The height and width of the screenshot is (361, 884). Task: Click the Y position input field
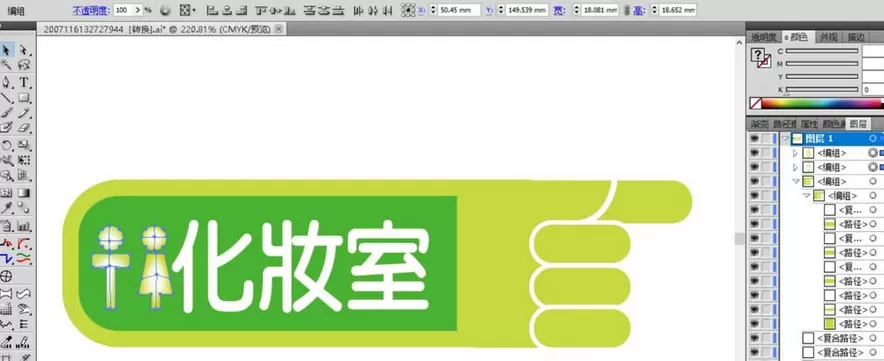coord(527,10)
